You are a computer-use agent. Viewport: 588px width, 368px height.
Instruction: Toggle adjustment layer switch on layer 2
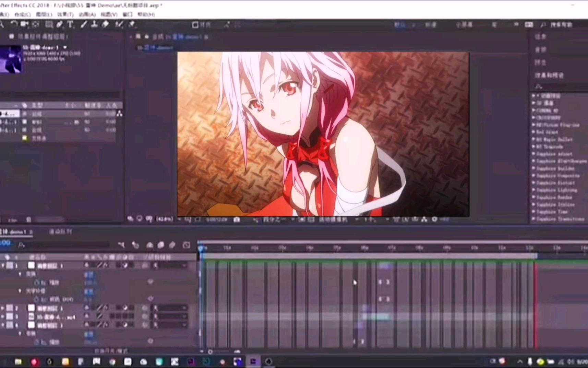(125, 308)
